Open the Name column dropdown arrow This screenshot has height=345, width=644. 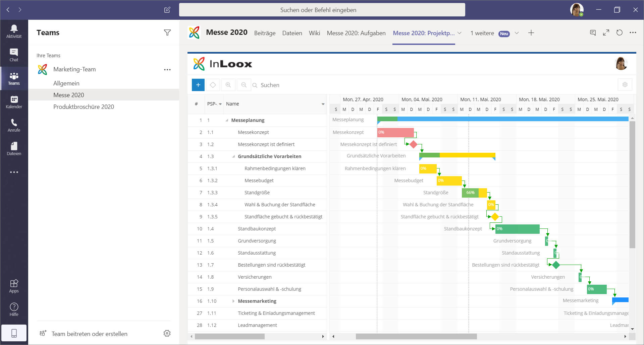tap(323, 104)
